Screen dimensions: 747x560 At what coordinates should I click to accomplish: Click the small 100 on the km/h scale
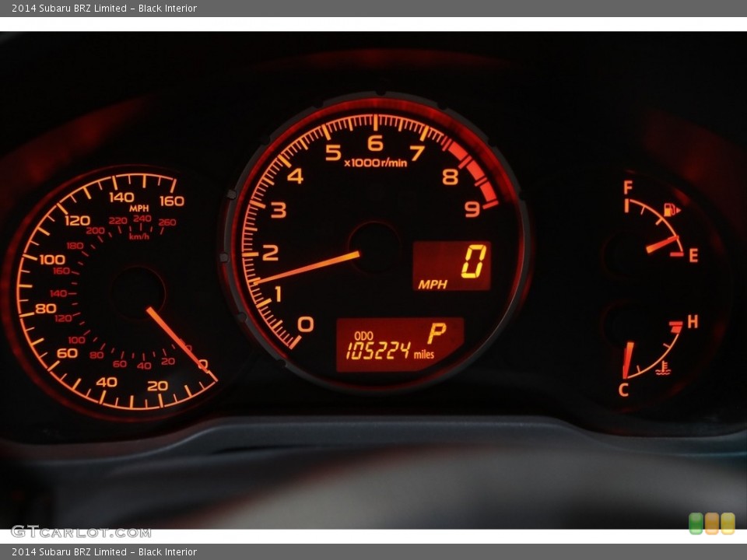76,340
